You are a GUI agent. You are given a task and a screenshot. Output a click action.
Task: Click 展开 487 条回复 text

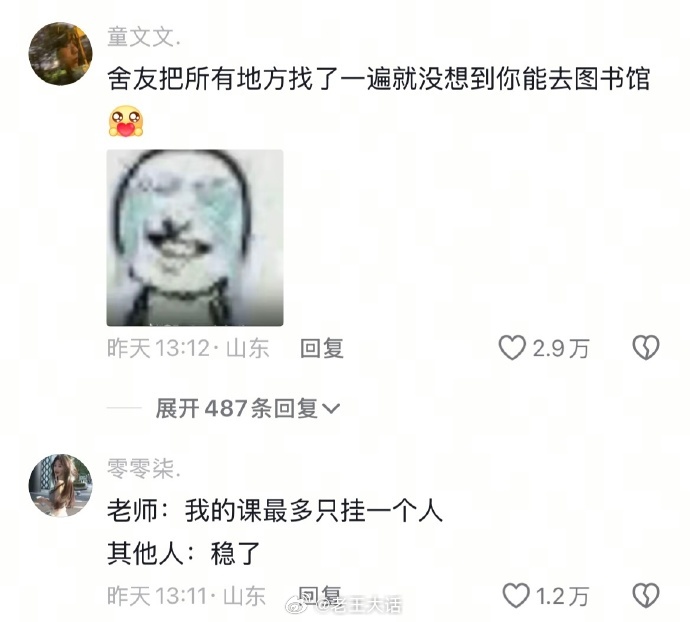236,409
